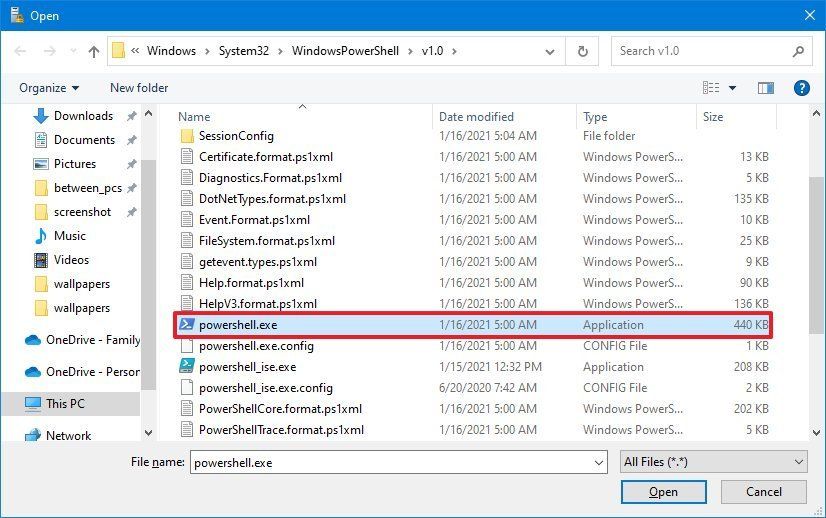
Task: Select the SessionConfig folder
Action: [236, 136]
